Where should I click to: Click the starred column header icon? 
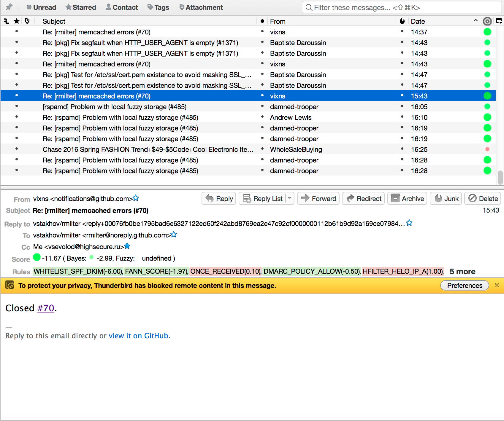17,21
